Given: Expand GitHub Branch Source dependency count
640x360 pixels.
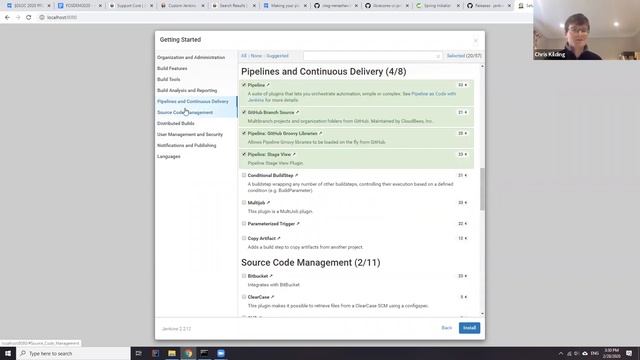Looking at the screenshot, I should coord(462,112).
